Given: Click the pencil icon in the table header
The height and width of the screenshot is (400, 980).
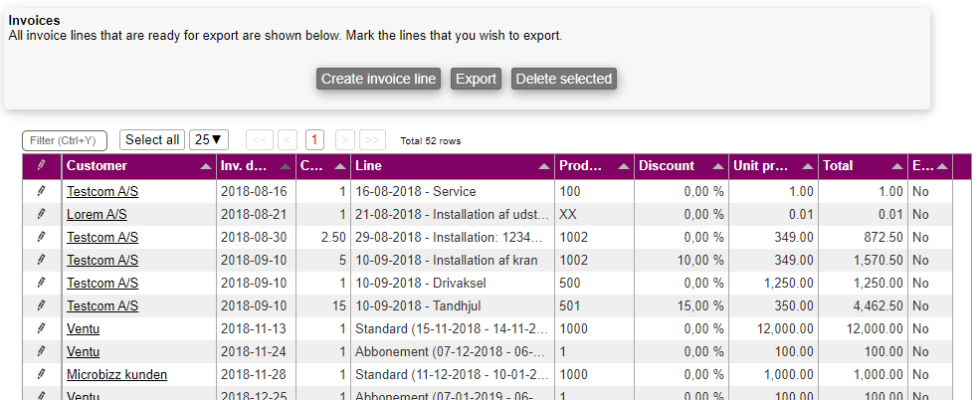Looking at the screenshot, I should tap(41, 166).
